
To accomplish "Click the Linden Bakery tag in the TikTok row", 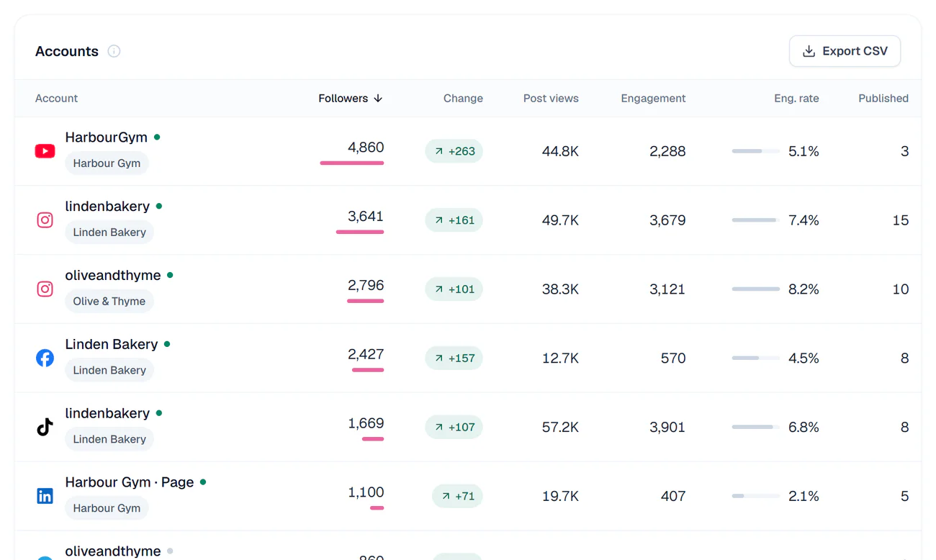I will pyautogui.click(x=109, y=439).
